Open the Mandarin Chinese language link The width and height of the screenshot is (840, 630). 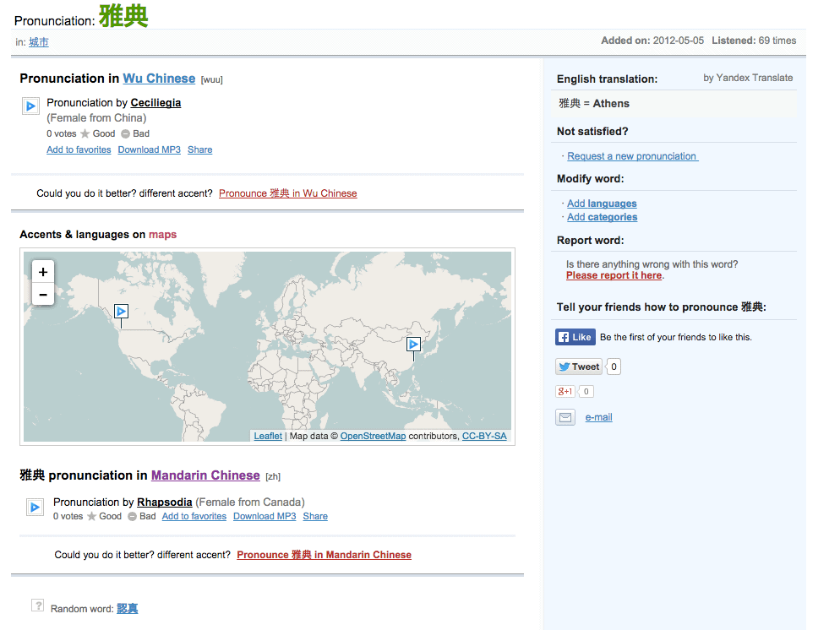point(205,475)
